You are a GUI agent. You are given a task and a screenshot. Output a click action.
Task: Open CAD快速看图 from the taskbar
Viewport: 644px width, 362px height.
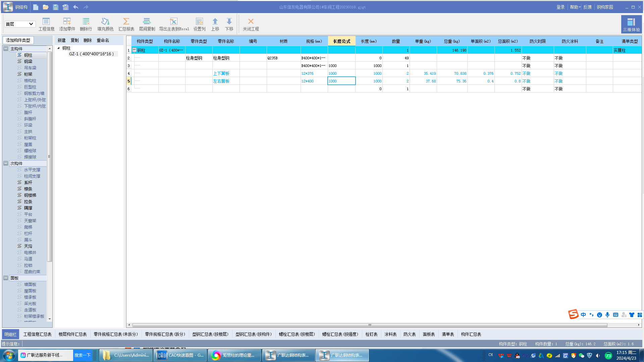tap(180, 355)
